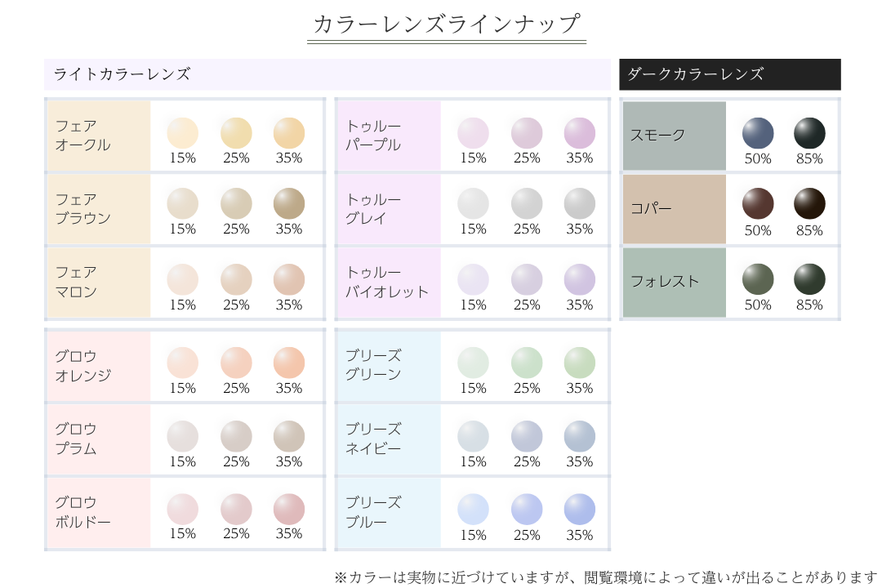Pick True Gray 25% lens swatch
The image size is (882, 588).
527,204
